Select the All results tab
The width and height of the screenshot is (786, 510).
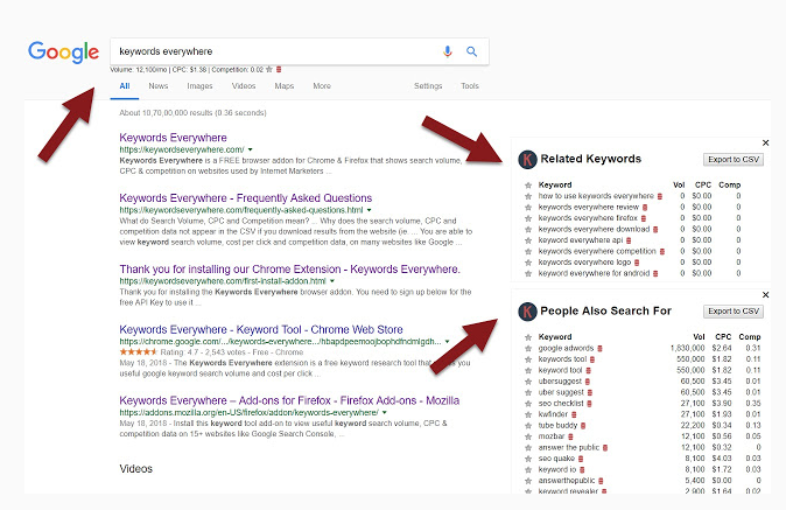pyautogui.click(x=125, y=86)
